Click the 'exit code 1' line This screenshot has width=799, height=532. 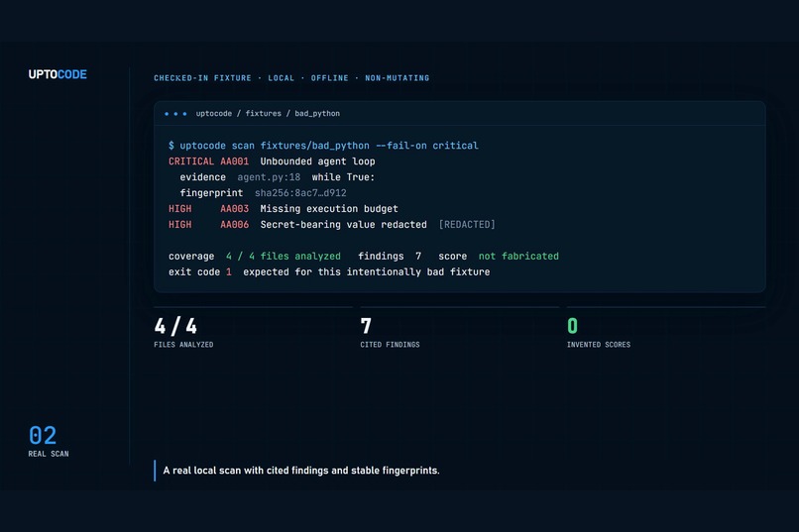tap(200, 271)
